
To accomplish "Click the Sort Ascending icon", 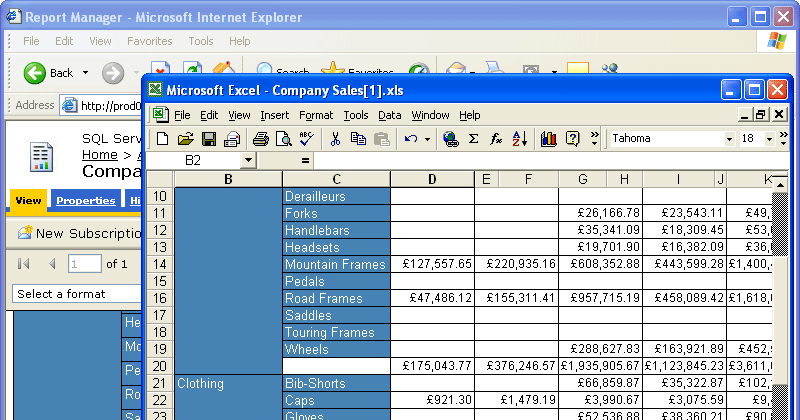I will pyautogui.click(x=520, y=139).
